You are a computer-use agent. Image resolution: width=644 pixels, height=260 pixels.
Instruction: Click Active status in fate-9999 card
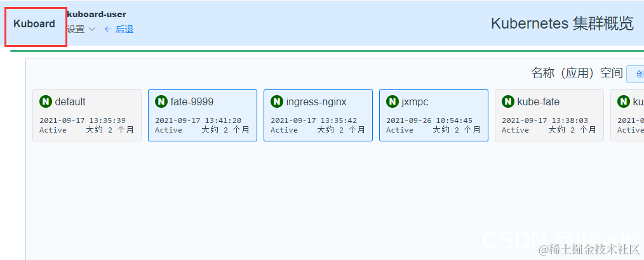point(168,130)
